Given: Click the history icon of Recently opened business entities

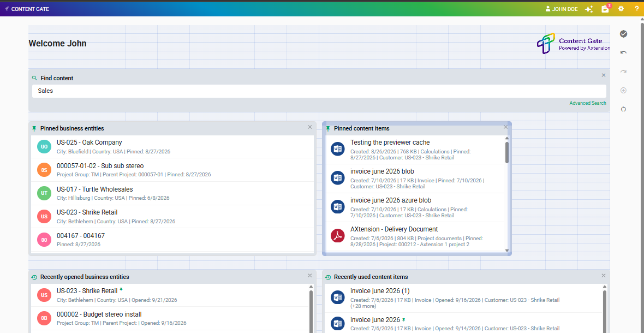Looking at the screenshot, I should point(34,277).
